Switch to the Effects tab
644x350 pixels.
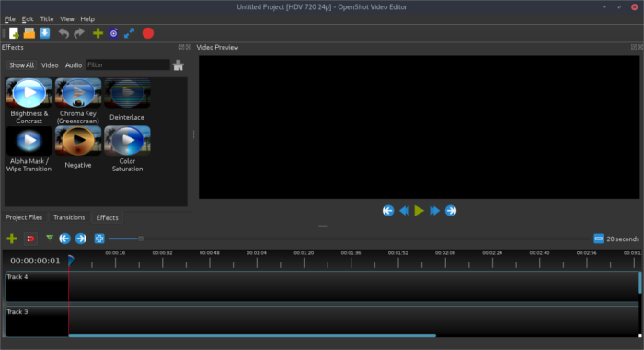(x=108, y=217)
